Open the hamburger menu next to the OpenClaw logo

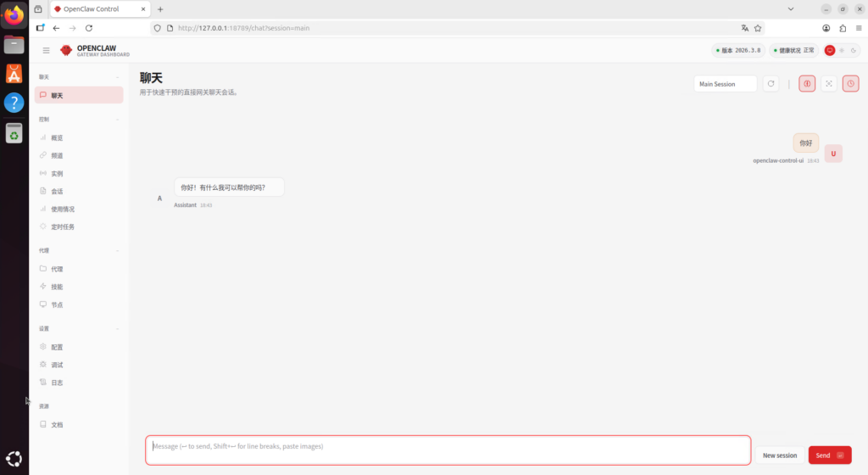[x=46, y=50]
